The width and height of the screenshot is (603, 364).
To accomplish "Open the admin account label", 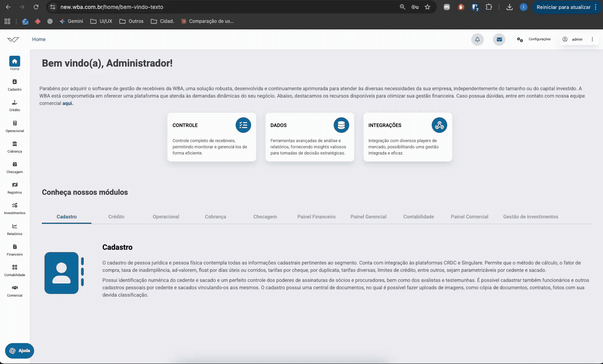I will point(577,39).
